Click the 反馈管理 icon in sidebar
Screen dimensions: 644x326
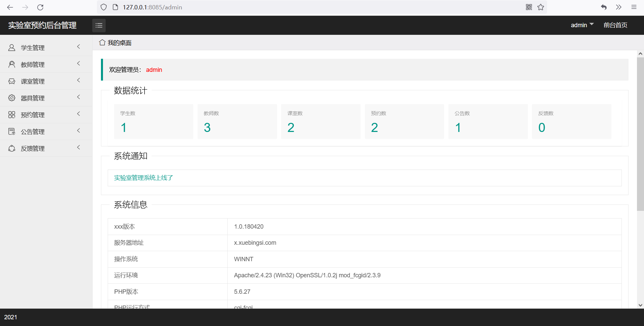click(12, 148)
